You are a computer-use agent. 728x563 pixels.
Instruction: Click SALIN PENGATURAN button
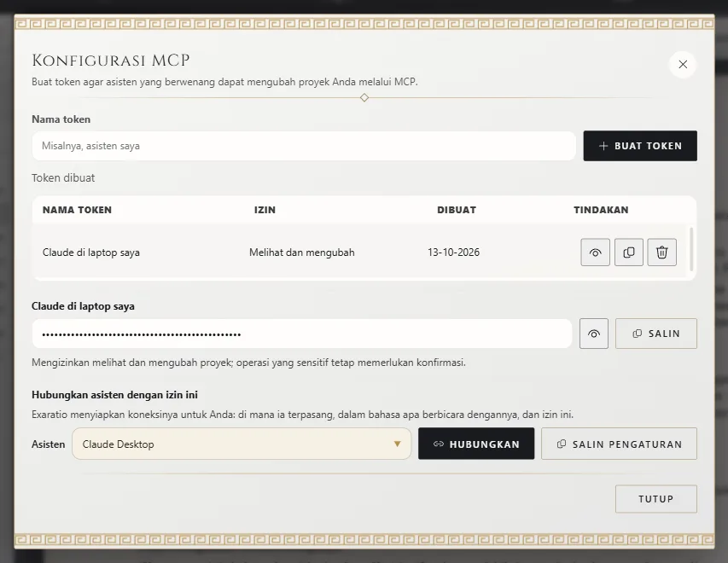[x=619, y=444]
